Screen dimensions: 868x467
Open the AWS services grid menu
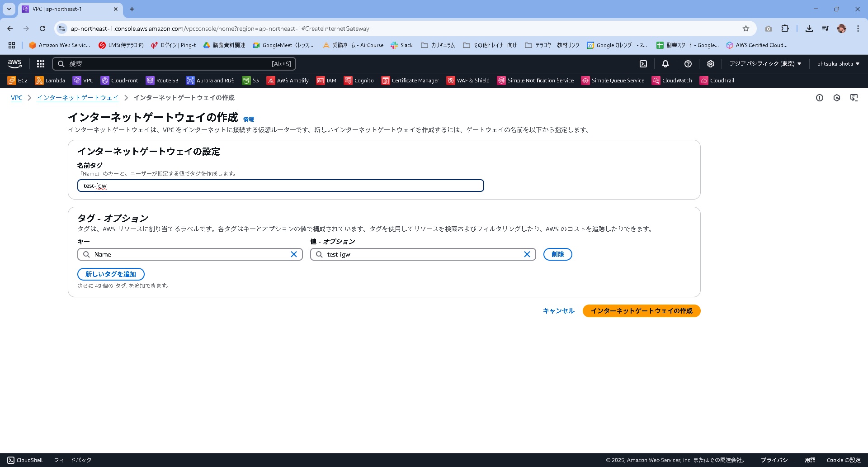[40, 63]
